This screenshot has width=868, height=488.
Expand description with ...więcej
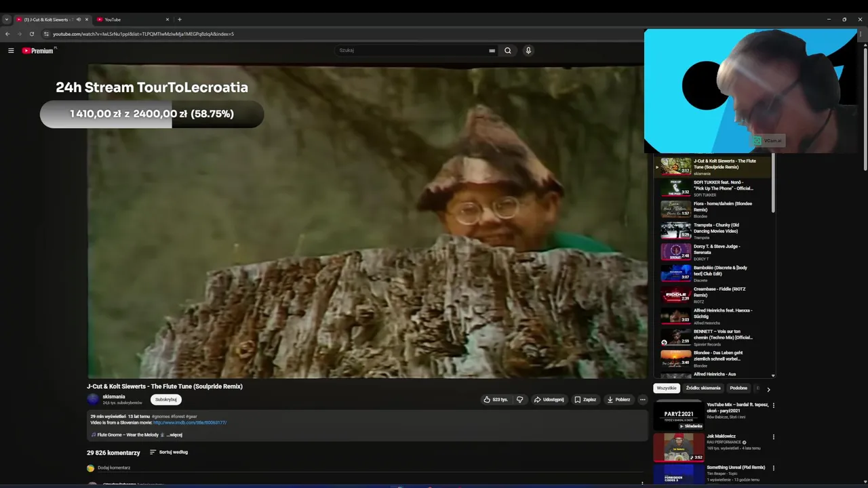tap(174, 434)
